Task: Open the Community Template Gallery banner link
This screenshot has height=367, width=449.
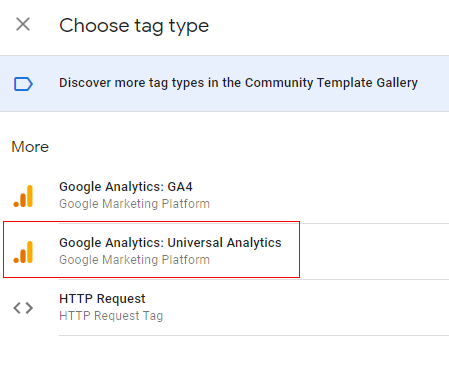Action: 224,83
